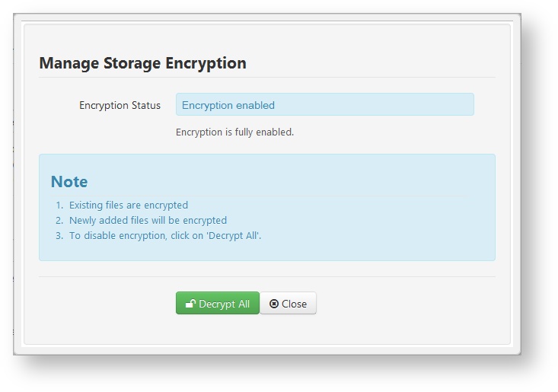This screenshot has width=558, height=392.
Task: Click the quoted 'Decrypt All' text in note three
Action: coord(234,236)
